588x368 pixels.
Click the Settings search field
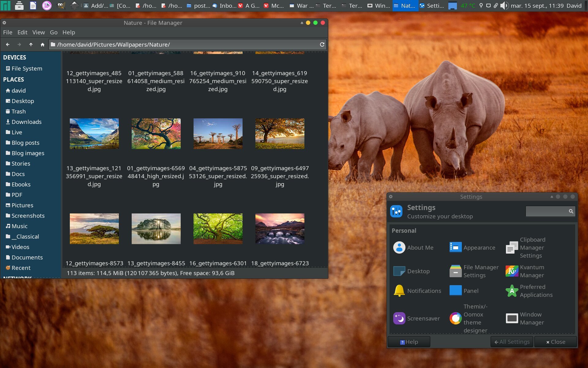click(x=547, y=211)
